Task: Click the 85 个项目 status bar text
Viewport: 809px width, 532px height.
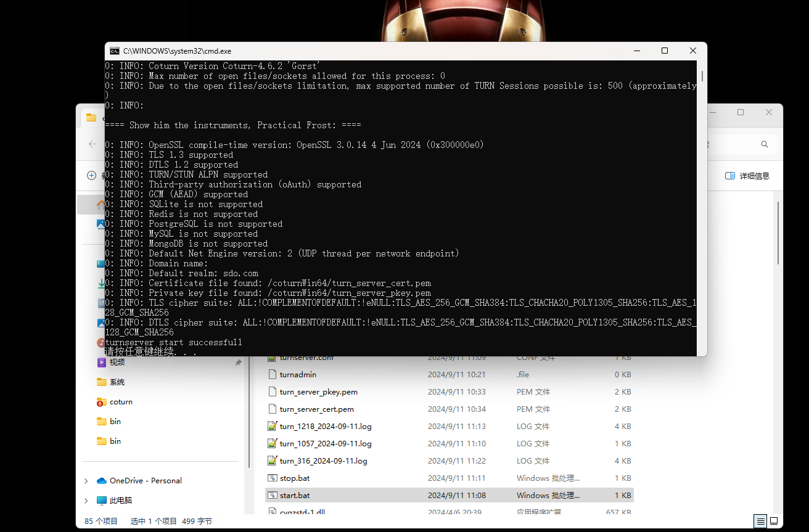Action: coord(101,522)
